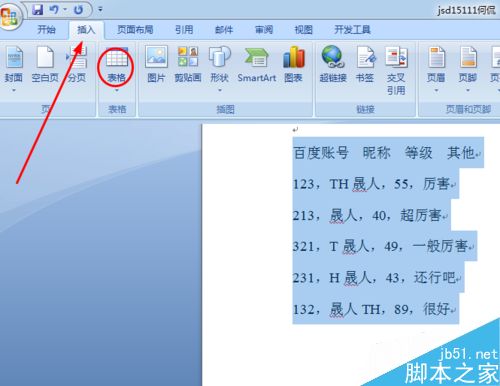Click the header text 百度账号

coord(321,153)
